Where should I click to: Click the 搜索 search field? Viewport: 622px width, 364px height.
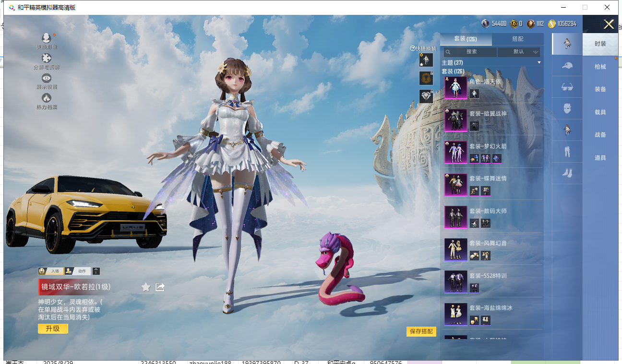tap(470, 52)
